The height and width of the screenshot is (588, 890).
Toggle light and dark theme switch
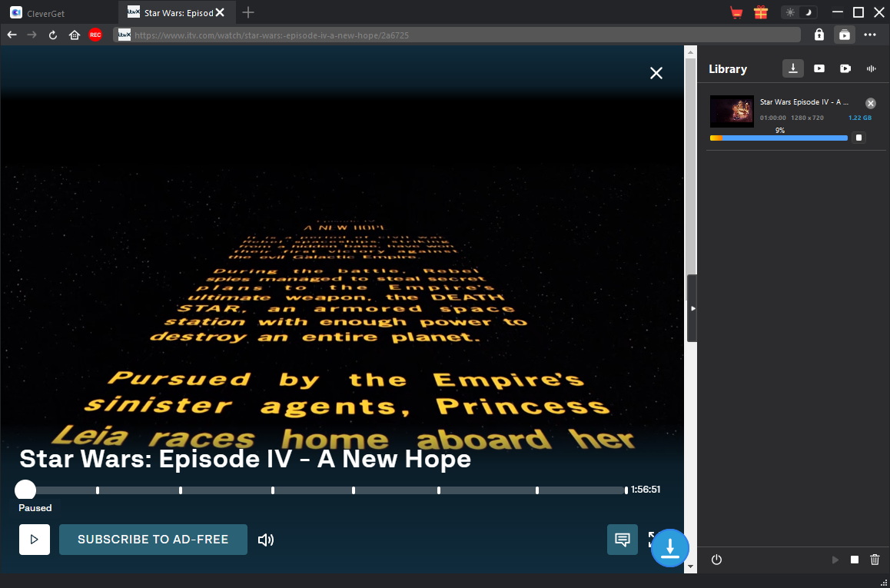(800, 12)
